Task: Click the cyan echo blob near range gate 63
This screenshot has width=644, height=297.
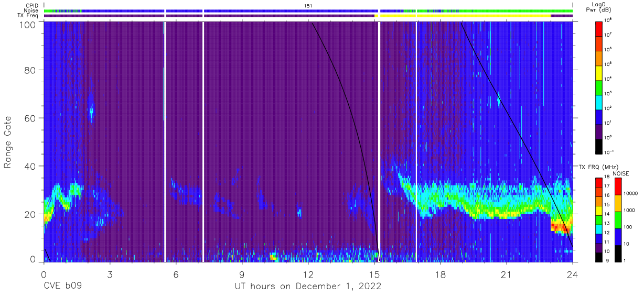Action: pyautogui.click(x=91, y=111)
